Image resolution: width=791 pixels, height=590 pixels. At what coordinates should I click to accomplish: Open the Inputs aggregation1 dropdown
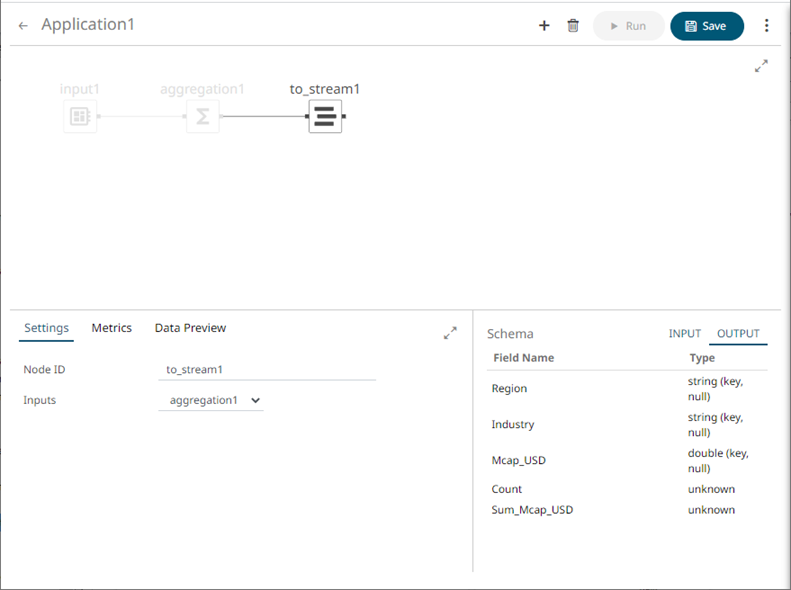pos(212,400)
